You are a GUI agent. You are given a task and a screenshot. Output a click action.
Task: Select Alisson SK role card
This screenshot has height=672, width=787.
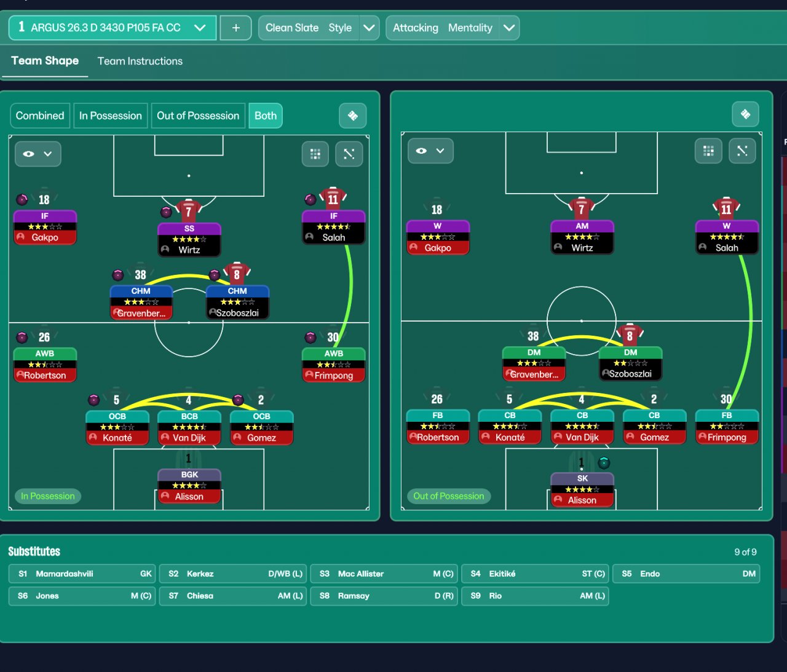582,490
